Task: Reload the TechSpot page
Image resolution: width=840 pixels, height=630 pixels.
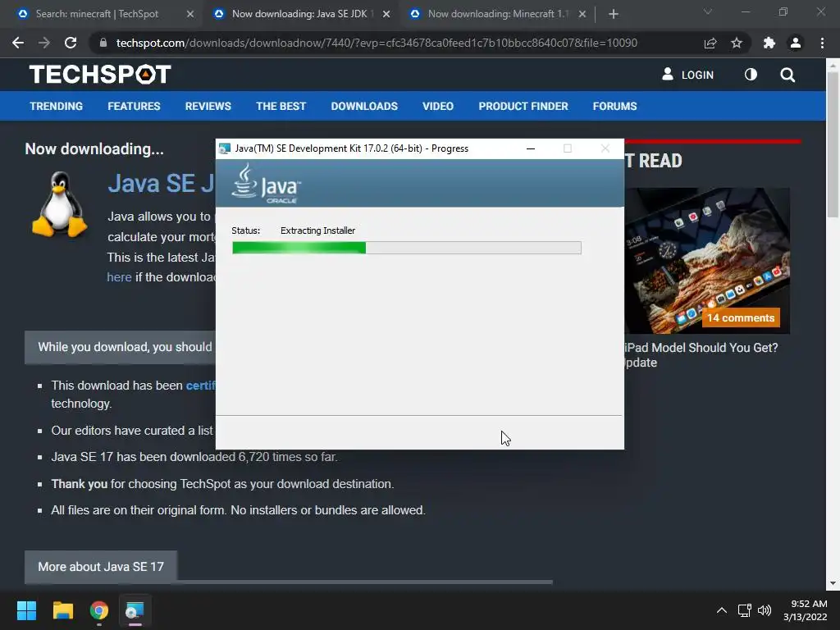Action: coord(71,43)
